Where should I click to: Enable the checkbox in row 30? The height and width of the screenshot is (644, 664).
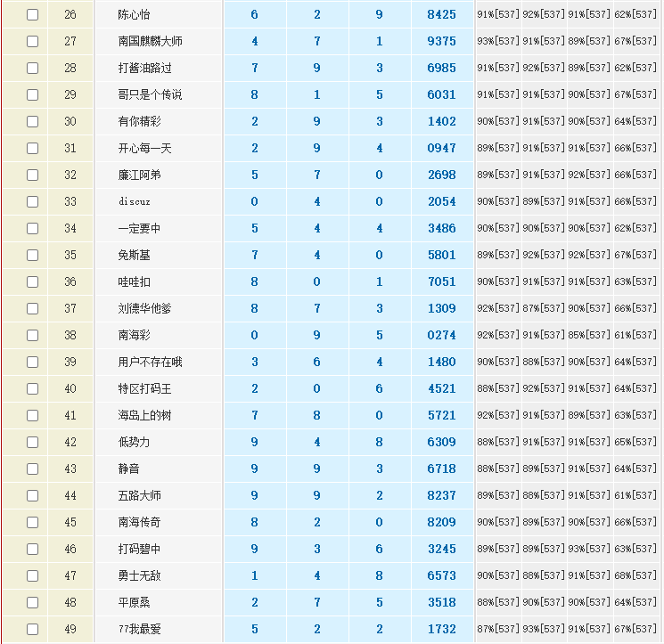click(32, 121)
